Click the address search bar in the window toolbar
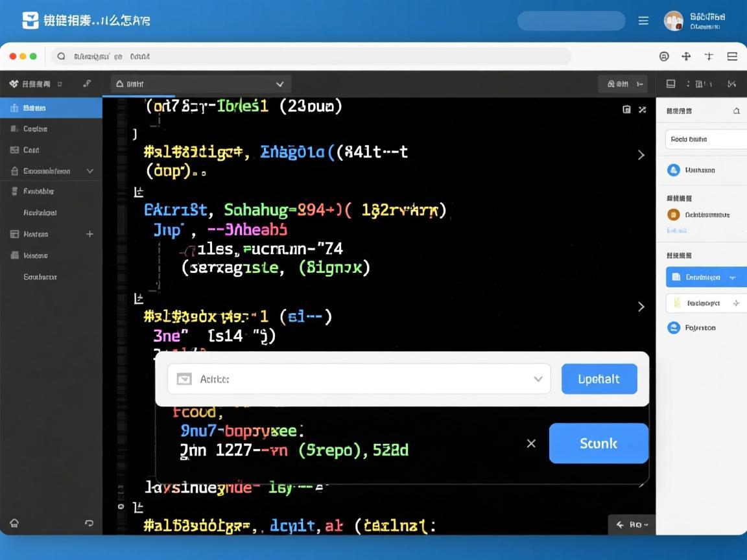Viewport: 747px width, 560px height. click(x=311, y=56)
